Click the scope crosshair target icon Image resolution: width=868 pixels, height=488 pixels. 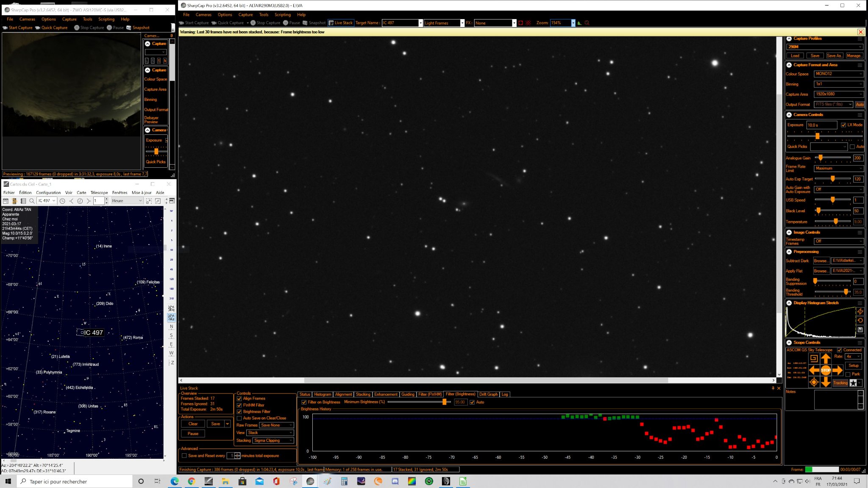tap(814, 382)
